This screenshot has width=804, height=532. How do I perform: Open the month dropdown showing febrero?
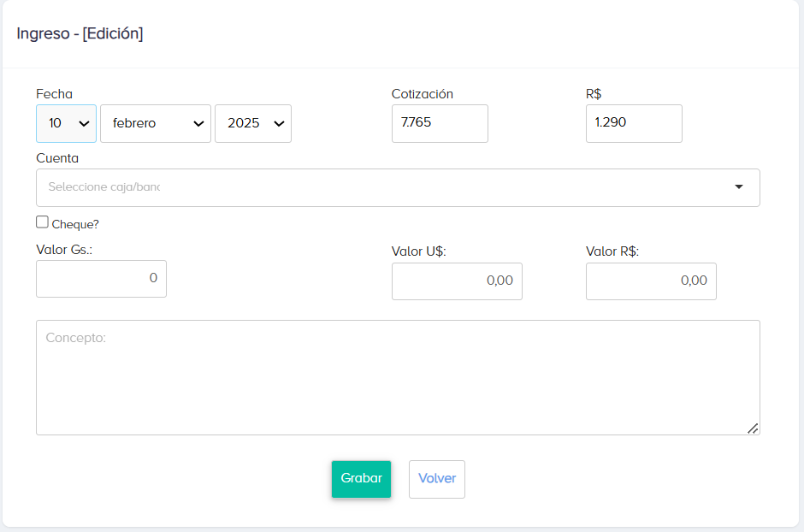[x=155, y=123]
